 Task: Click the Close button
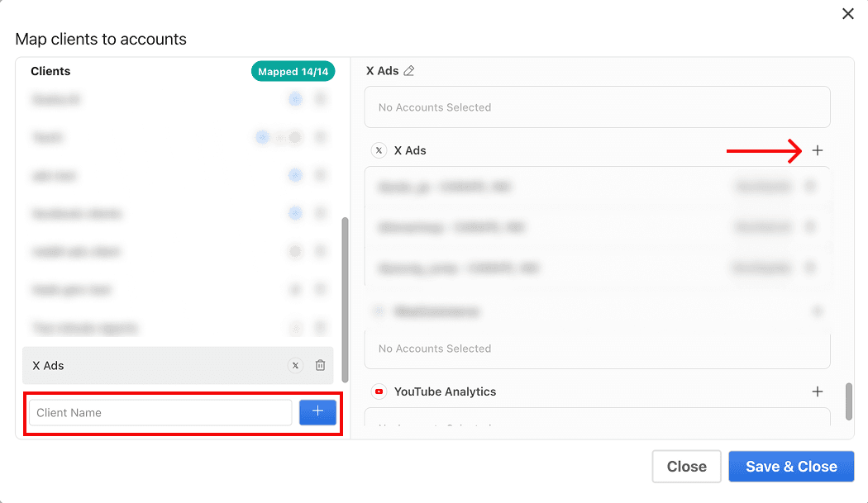click(686, 467)
